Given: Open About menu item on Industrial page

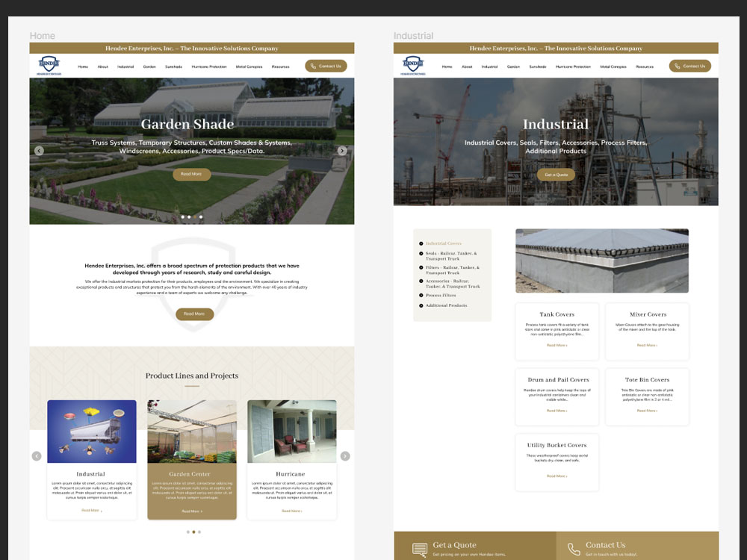Looking at the screenshot, I should point(467,66).
